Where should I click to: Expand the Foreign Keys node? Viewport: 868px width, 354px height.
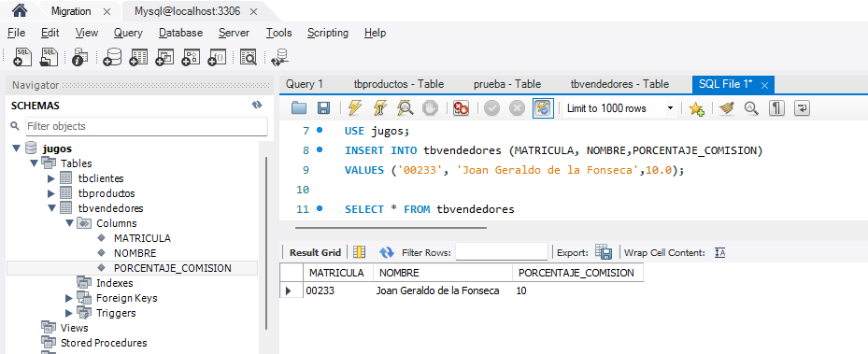[x=69, y=298]
